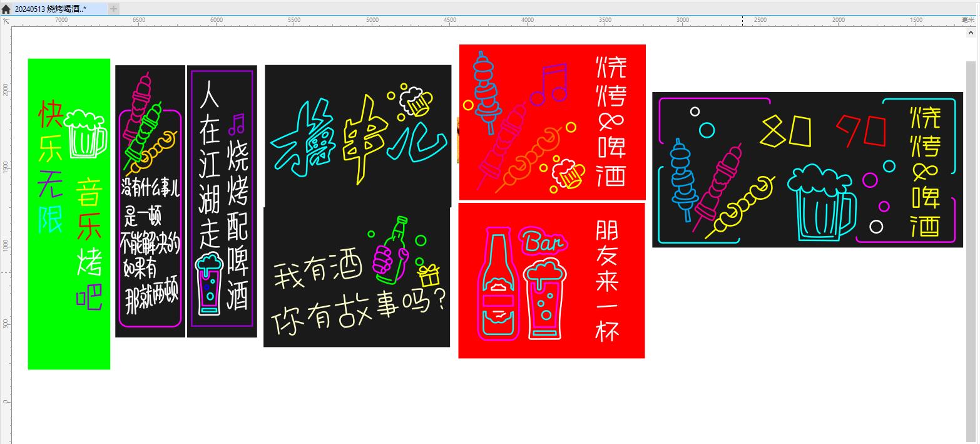980x444 pixels.
Task: Select the 朋友来一杯 white vertical text
Action: click(x=607, y=280)
